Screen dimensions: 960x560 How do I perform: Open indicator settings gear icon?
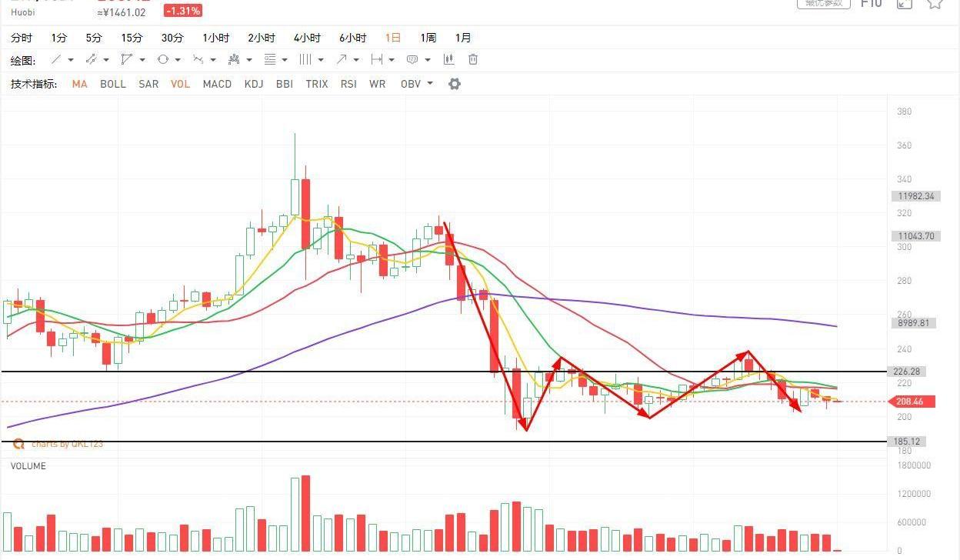click(x=455, y=84)
